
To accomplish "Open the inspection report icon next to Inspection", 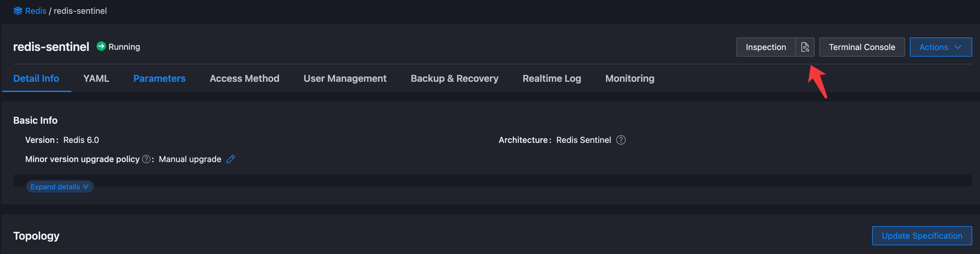I will (805, 47).
